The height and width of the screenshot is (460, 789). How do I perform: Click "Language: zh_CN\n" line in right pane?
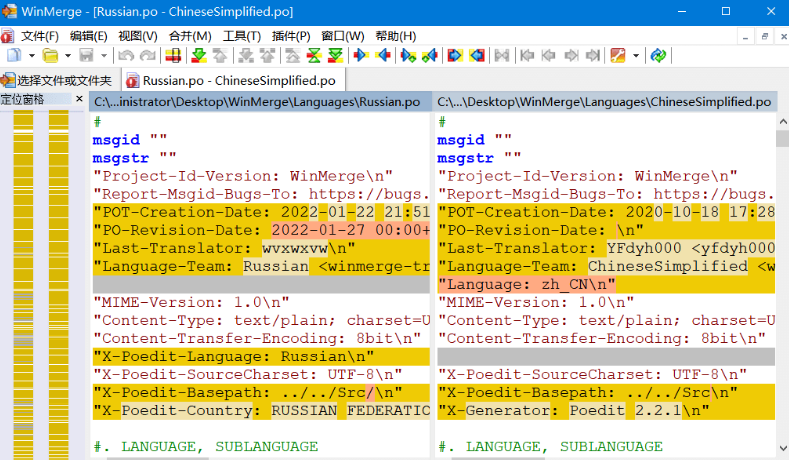point(606,284)
